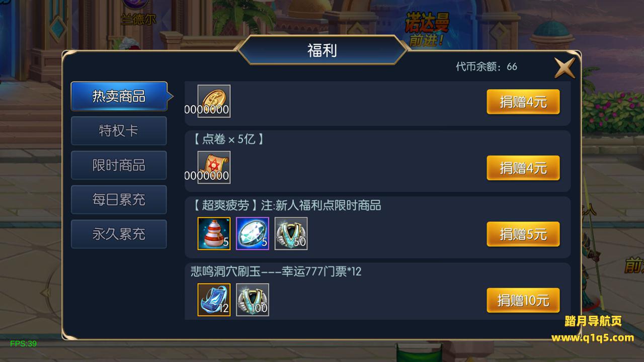Click the 福利 title banner
The image size is (644, 362).
[x=322, y=50]
